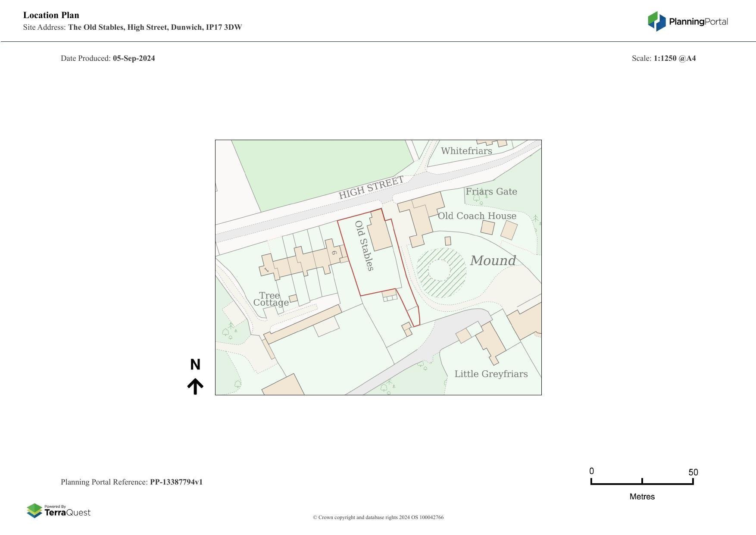Click the Old Stables map label

[x=364, y=246]
